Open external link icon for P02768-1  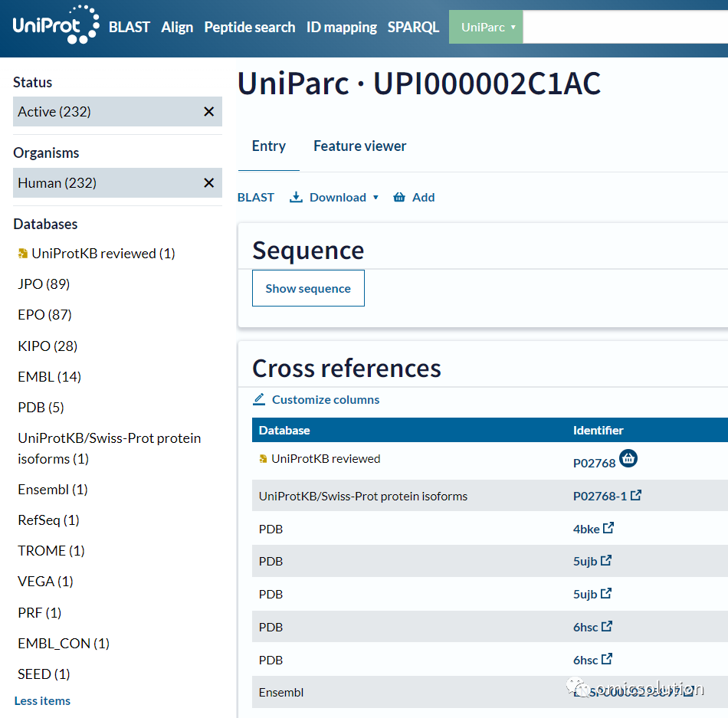point(636,495)
